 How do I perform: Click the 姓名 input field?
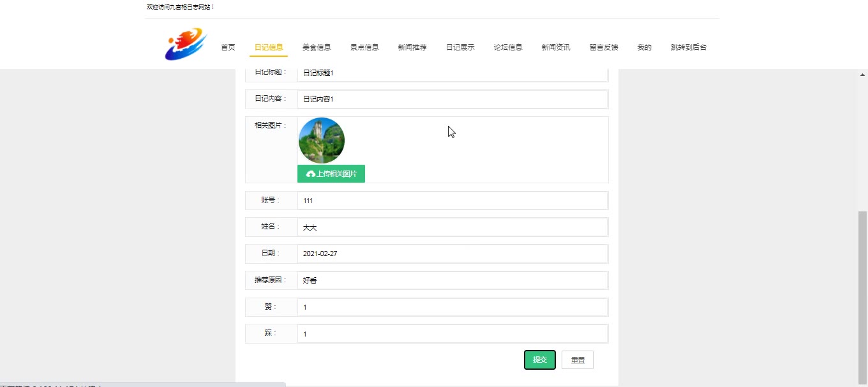(x=453, y=227)
